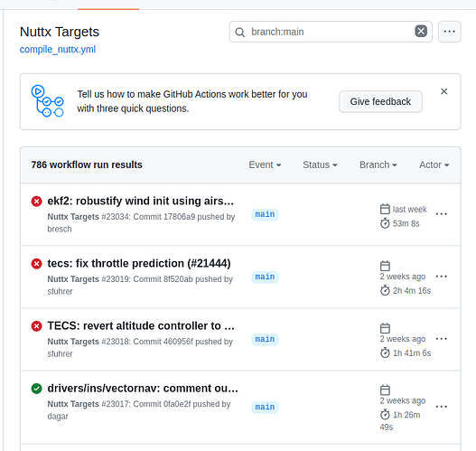Open the workflow options ellipsis menu
The height and width of the screenshot is (451, 476).
pyautogui.click(x=449, y=32)
